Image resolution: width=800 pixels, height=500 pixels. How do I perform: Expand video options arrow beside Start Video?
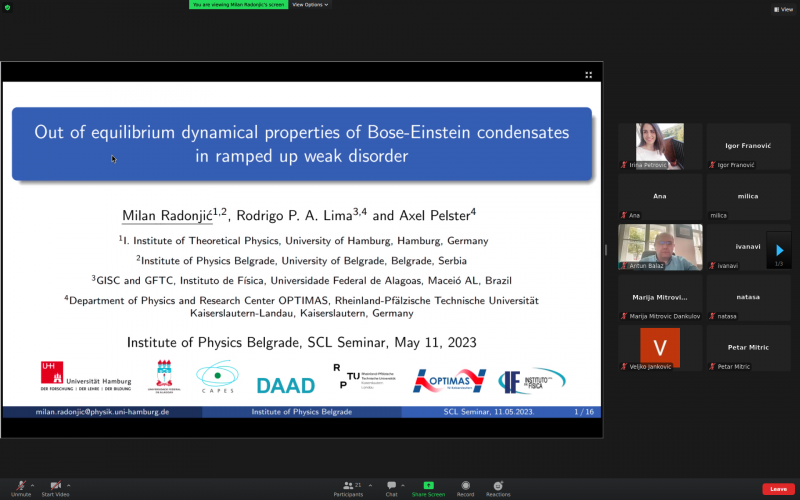coord(68,485)
